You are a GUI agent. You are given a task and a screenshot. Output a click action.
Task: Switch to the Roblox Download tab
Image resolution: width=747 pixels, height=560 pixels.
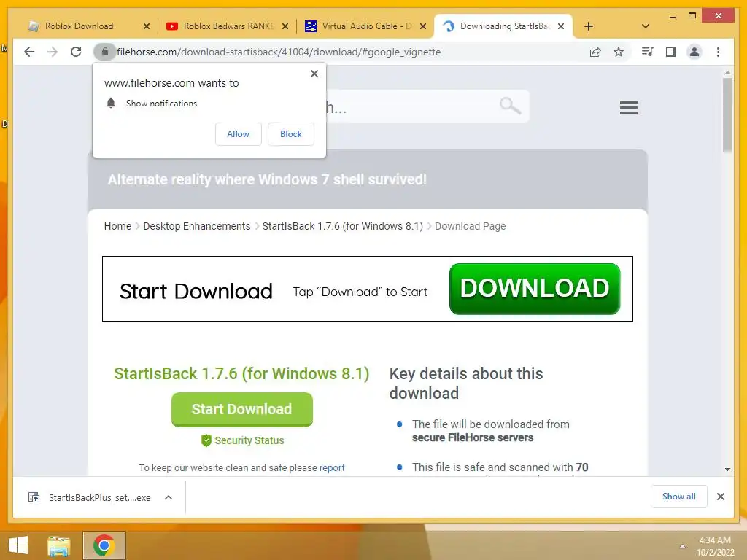click(79, 26)
